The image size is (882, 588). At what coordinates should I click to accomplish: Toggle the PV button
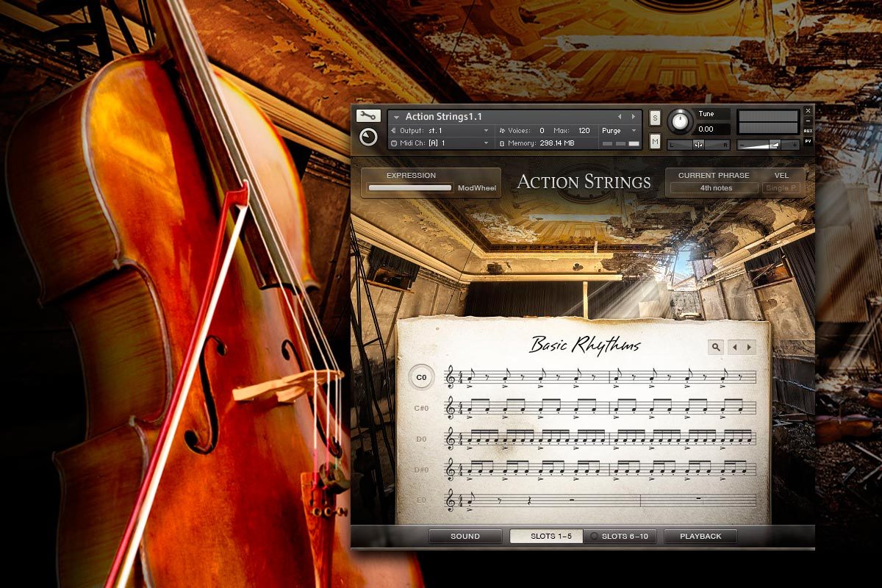click(x=808, y=141)
